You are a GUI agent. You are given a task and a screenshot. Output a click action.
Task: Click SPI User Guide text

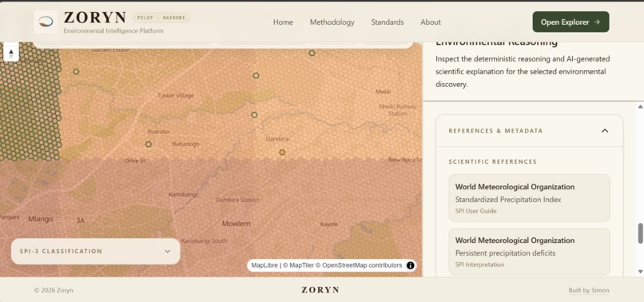476,211
